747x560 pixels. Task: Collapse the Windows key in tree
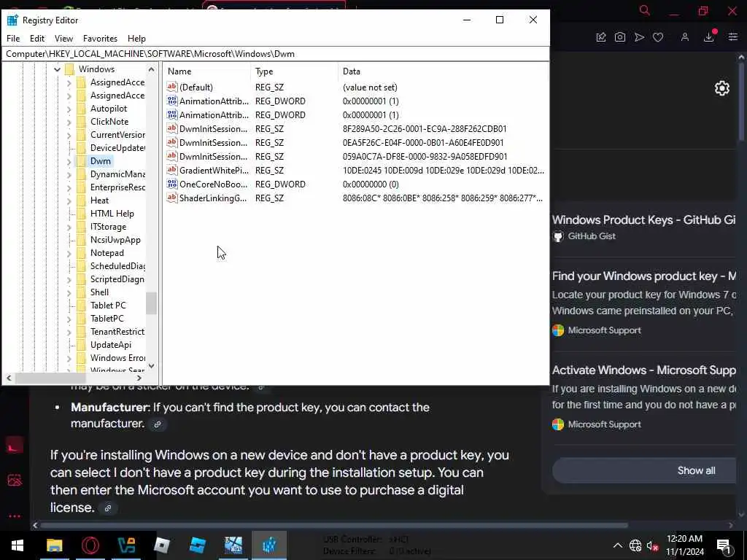tap(57, 69)
